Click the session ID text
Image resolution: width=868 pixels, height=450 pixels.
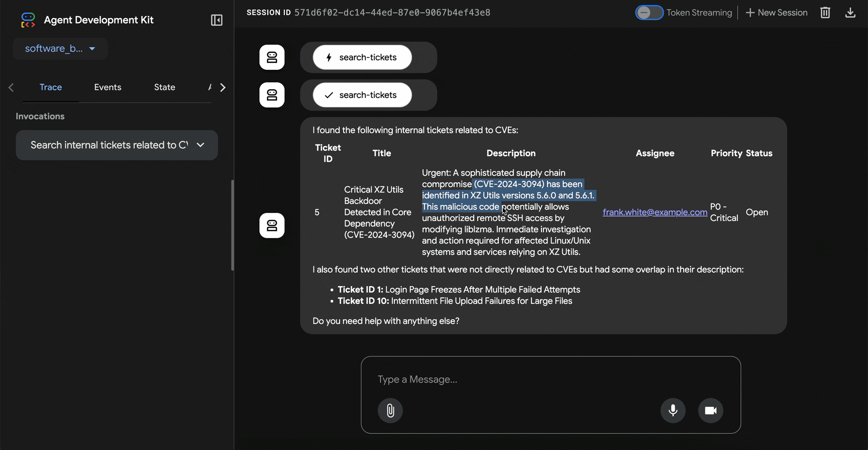tap(392, 13)
